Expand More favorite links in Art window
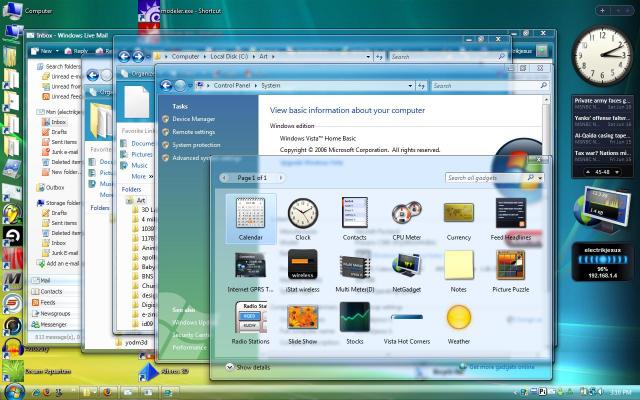 142,176
